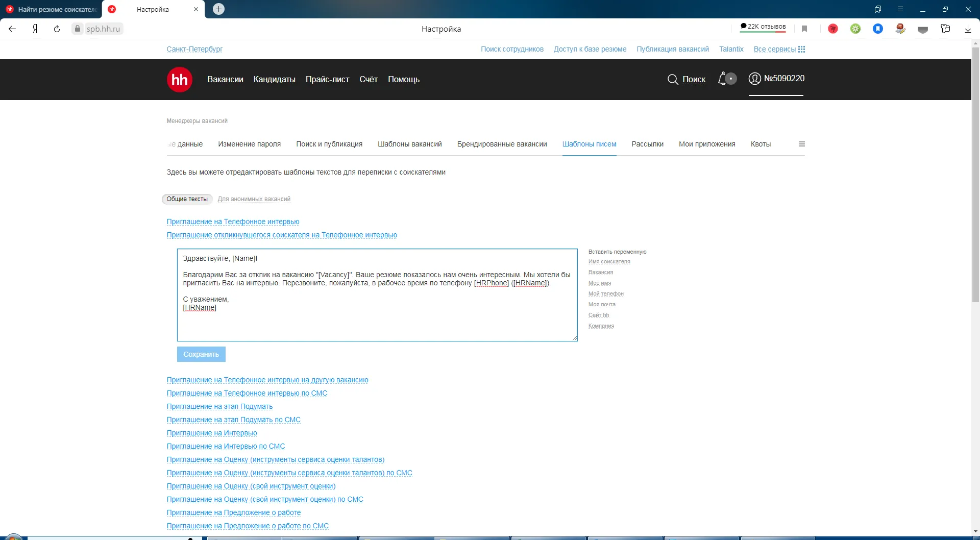Viewport: 980px width, 540px height.
Task: Insert the Моё имя variable
Action: click(x=599, y=283)
